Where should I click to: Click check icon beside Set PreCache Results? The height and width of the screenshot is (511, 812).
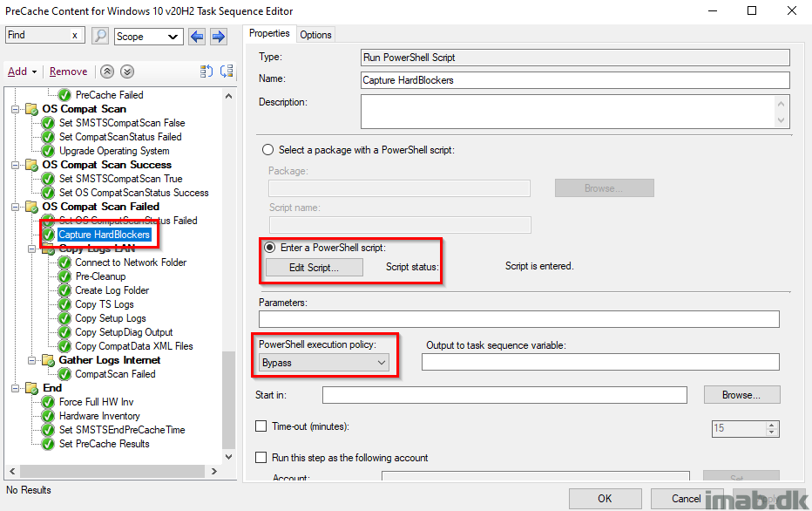click(x=48, y=444)
